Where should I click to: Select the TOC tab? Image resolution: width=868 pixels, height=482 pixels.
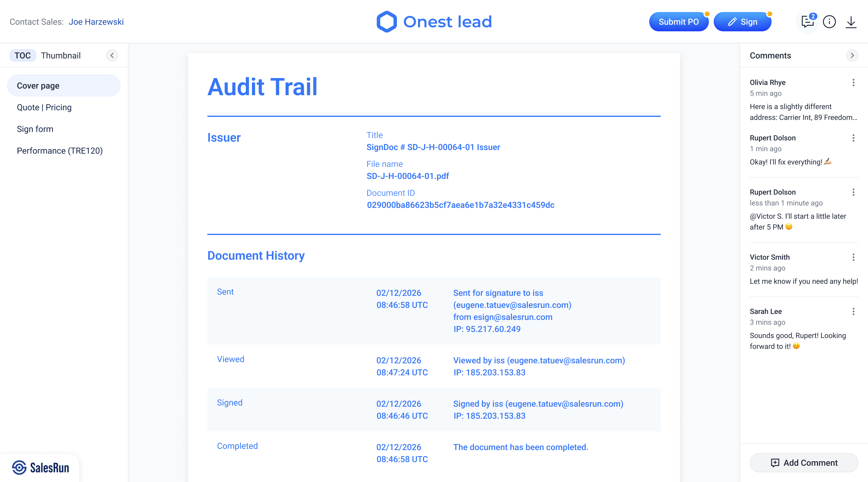(x=23, y=55)
